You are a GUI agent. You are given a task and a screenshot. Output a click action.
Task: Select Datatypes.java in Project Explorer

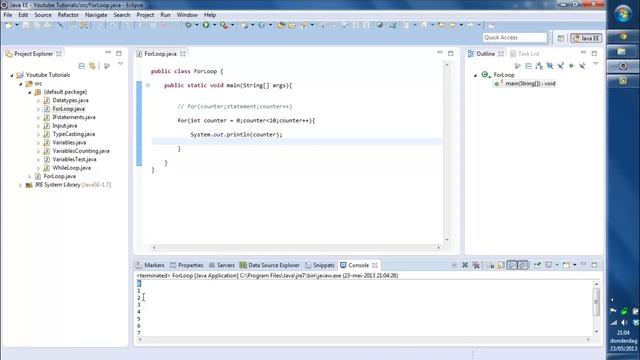tap(70, 100)
